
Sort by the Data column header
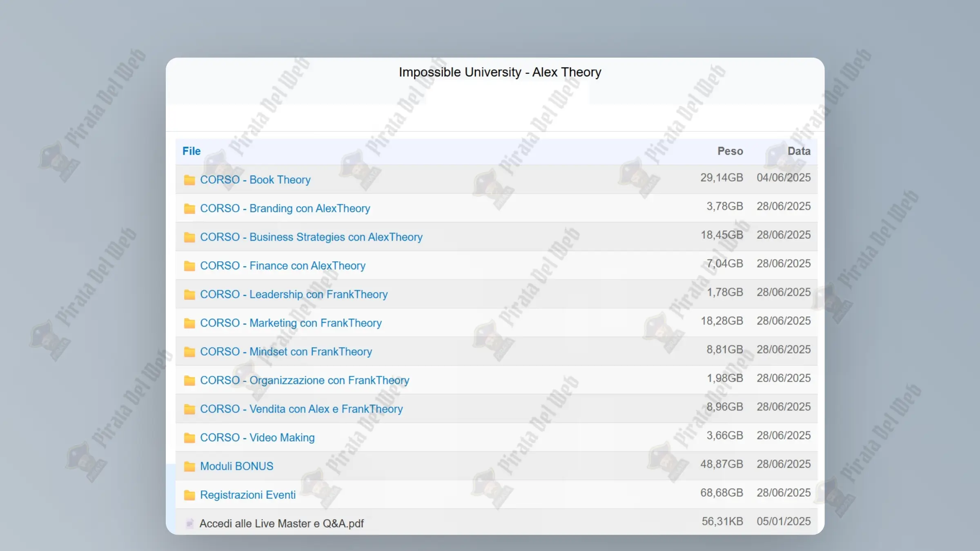click(799, 151)
